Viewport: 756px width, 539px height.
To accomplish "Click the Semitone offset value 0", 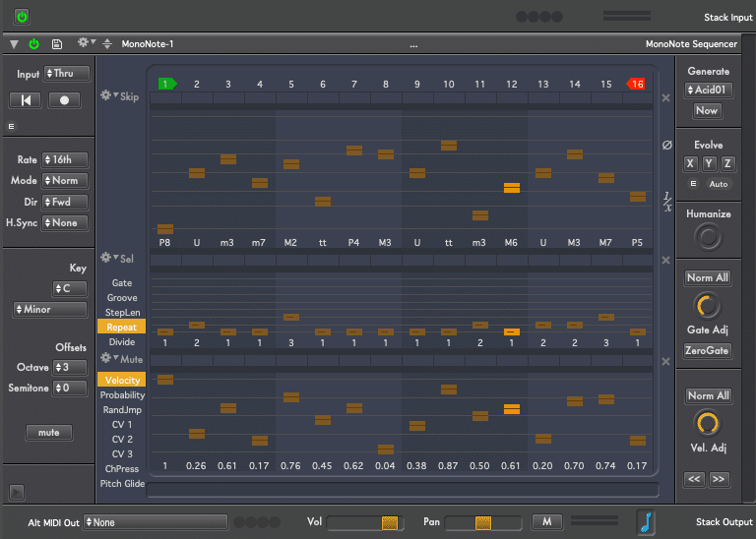I will (x=70, y=388).
